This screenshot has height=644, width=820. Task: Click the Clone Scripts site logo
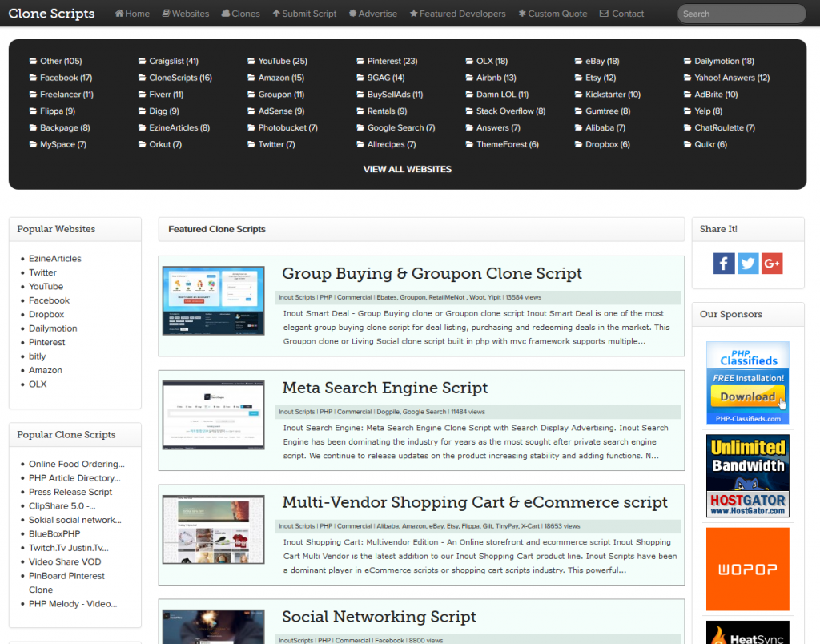pyautogui.click(x=51, y=14)
